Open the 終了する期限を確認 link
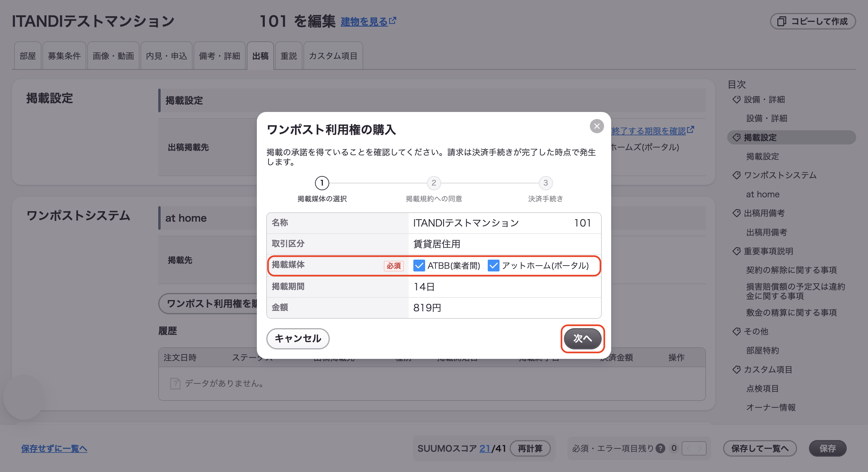The image size is (868, 472). pyautogui.click(x=652, y=131)
